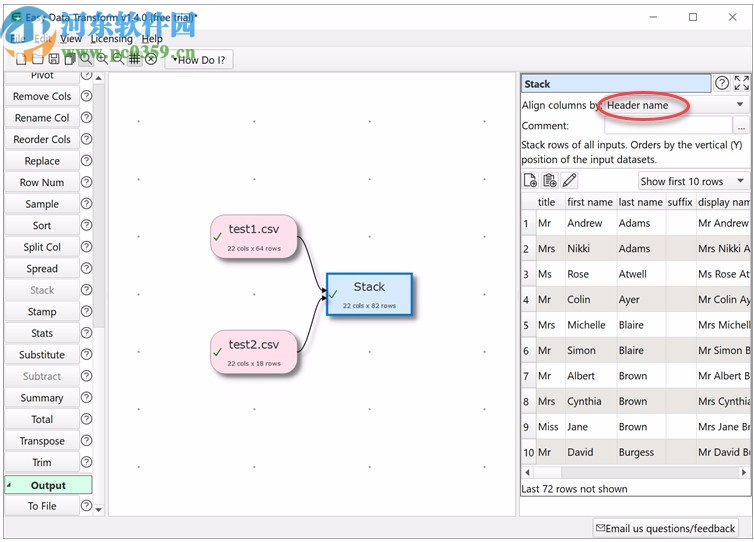Viewport: 754px width, 542px height.
Task: Open the Help menu
Action: [x=152, y=38]
